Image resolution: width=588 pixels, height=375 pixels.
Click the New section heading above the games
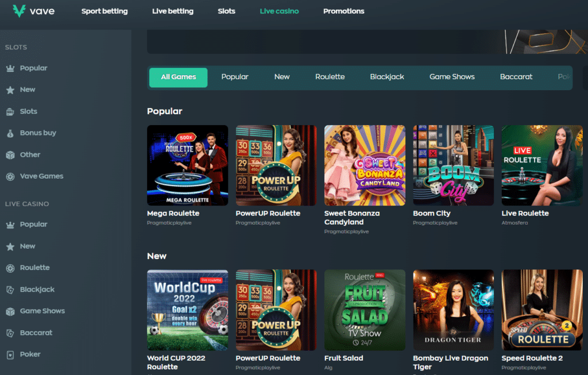(157, 256)
